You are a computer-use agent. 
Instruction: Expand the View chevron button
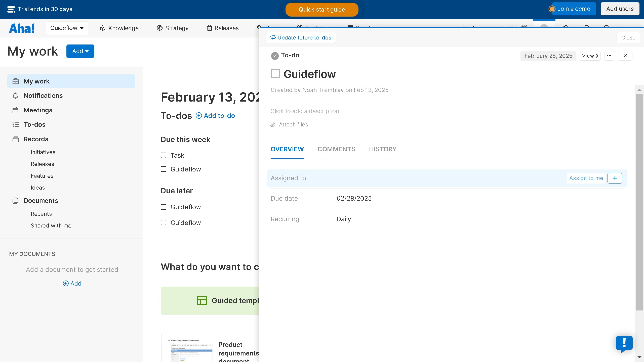pos(590,56)
